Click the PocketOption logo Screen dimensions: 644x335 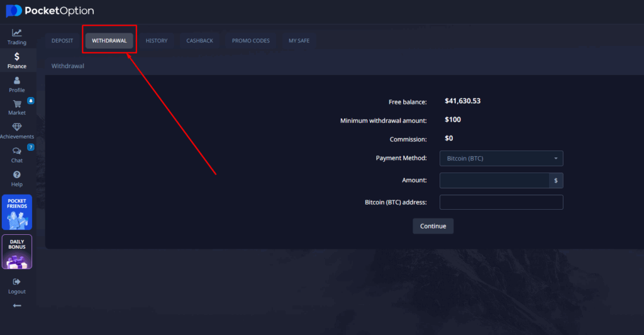pyautogui.click(x=50, y=11)
